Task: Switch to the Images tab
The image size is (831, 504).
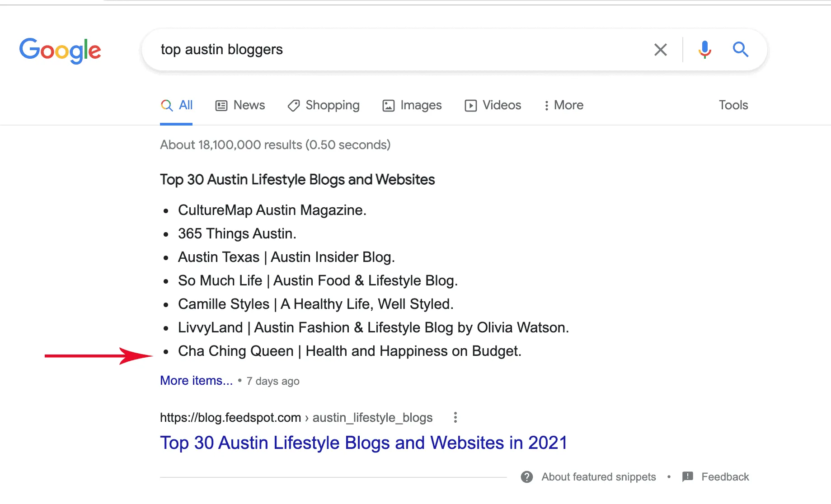Action: (412, 105)
